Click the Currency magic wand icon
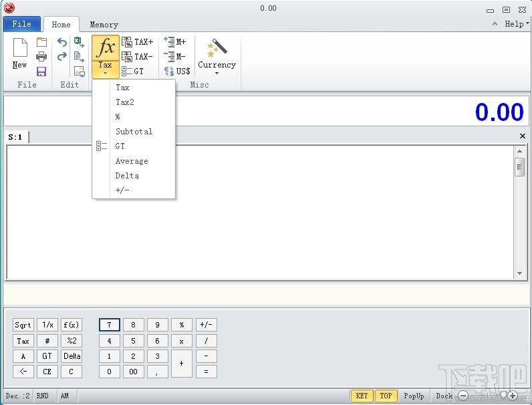The image size is (532, 405). tap(217, 49)
